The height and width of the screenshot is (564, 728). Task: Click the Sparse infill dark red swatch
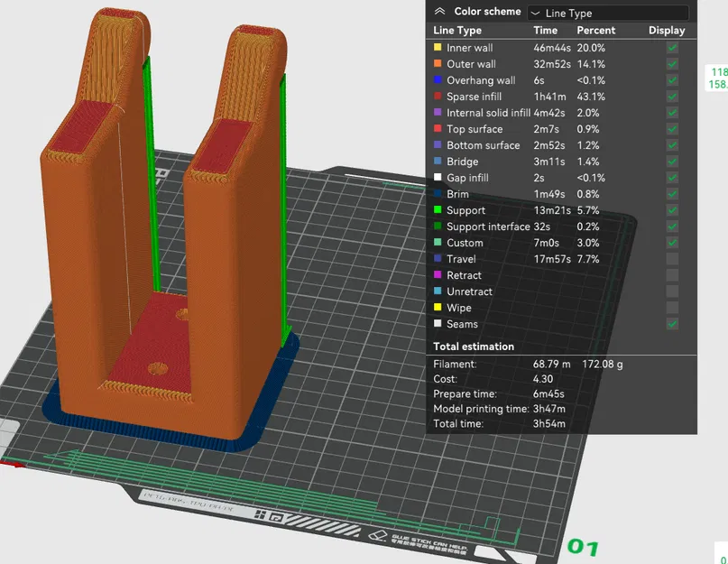438,96
